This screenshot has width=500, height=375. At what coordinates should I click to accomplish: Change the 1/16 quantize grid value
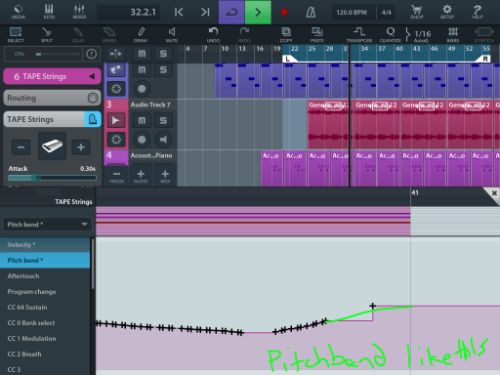[x=422, y=35]
